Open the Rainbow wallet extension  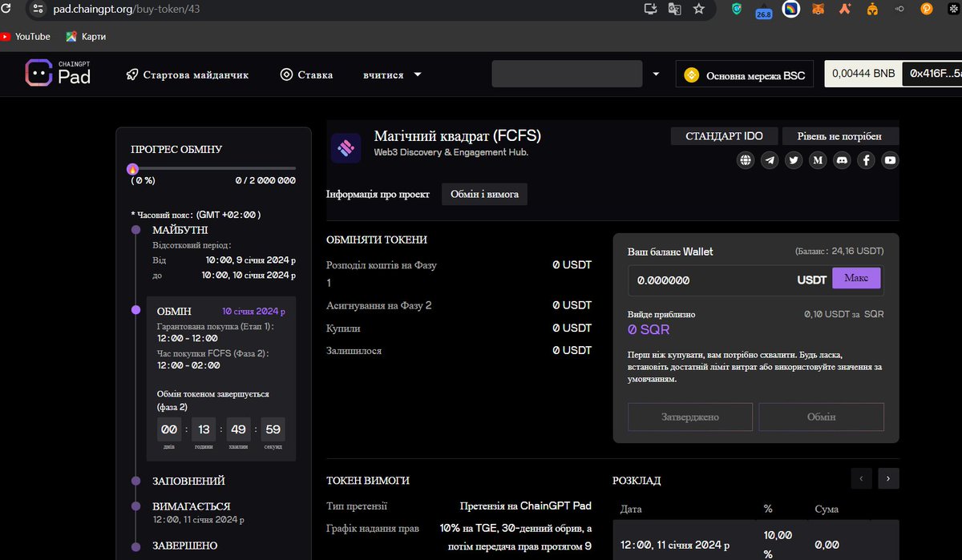(x=790, y=10)
